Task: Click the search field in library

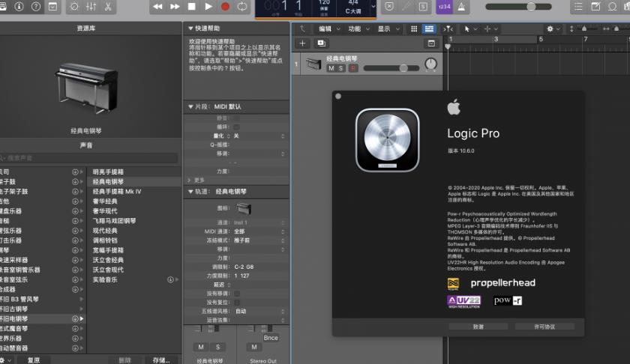Action: [88, 158]
